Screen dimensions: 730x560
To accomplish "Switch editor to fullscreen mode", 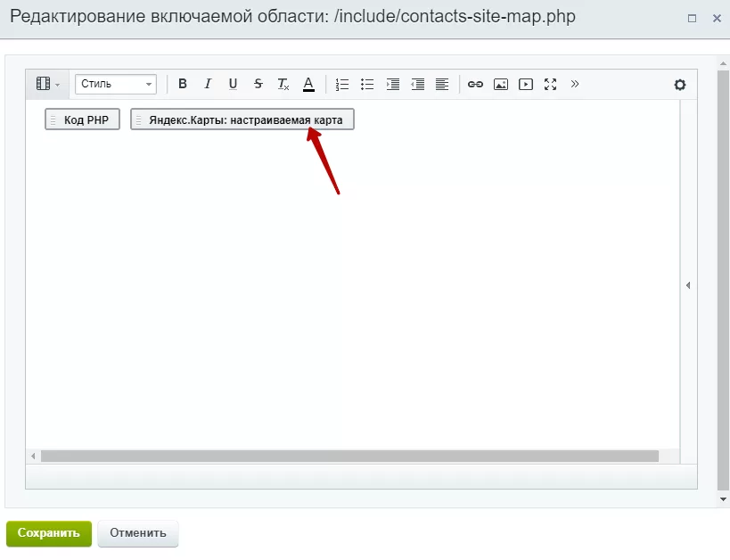I will tap(550, 84).
